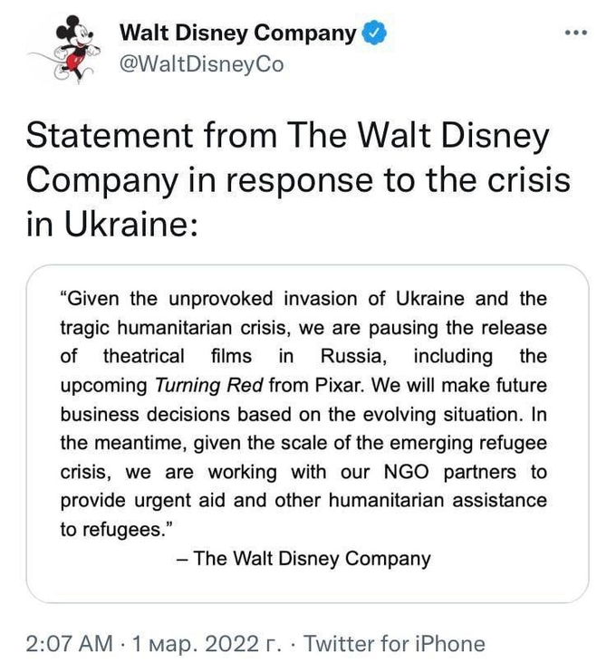This screenshot has width=616, height=672.
Task: Click the word "Ukraine:" in the tweet text
Action: 131,225
